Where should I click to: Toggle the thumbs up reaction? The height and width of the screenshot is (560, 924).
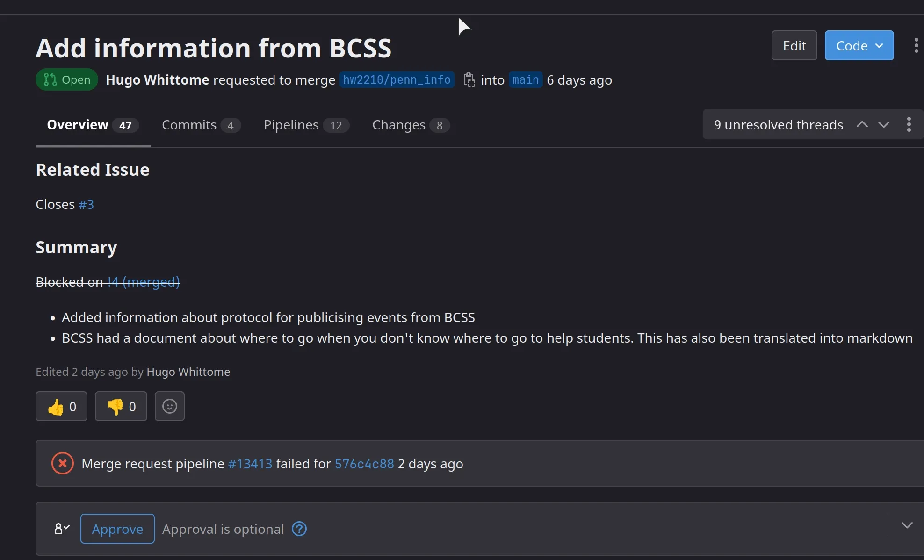click(61, 406)
